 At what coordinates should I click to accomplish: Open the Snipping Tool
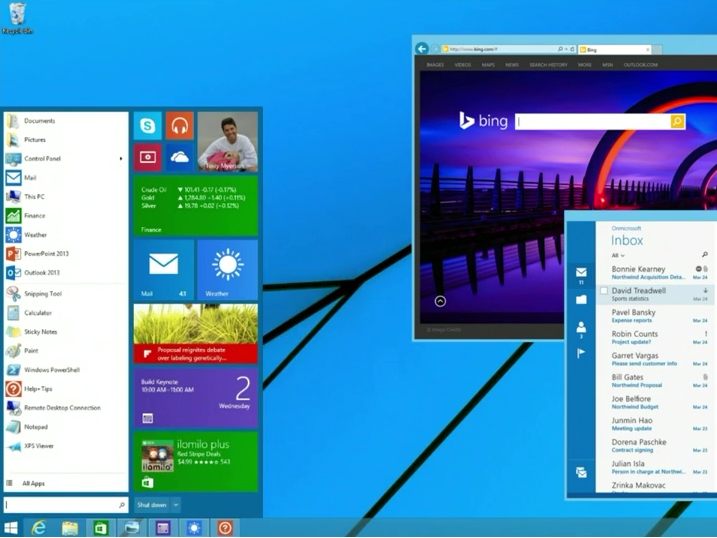pyautogui.click(x=65, y=293)
